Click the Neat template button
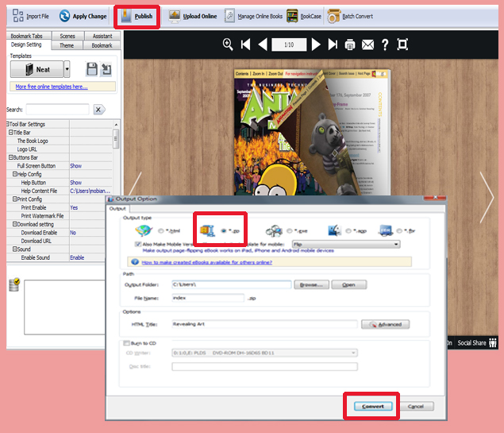Viewport: 504px width, 433px height. click(37, 69)
